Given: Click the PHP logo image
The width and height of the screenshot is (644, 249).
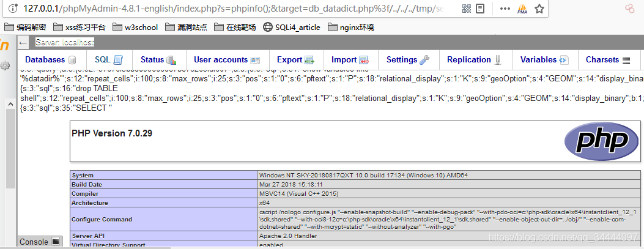Looking at the screenshot, I should point(600,141).
